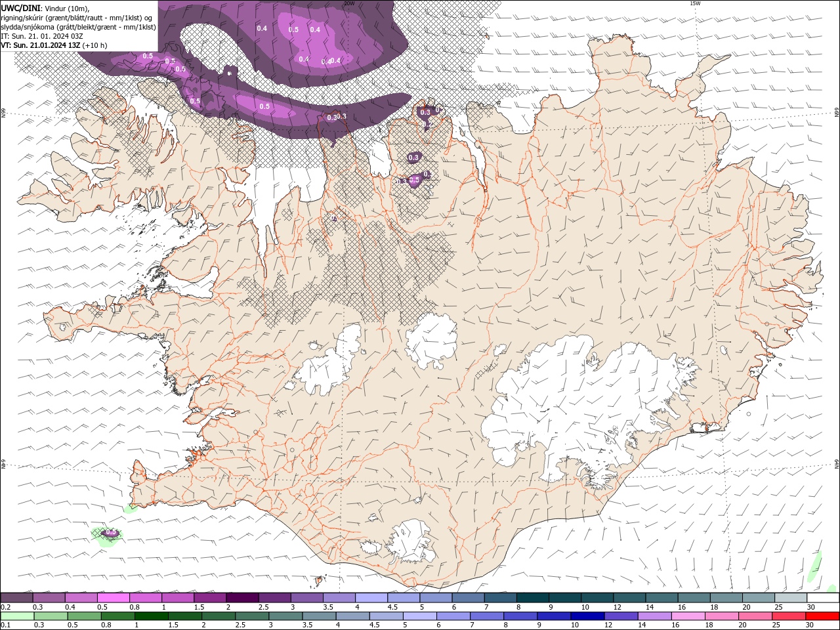This screenshot has height=630, width=840.
Task: Pick upper scale pale grey swatch at 25
Action: (x=791, y=598)
